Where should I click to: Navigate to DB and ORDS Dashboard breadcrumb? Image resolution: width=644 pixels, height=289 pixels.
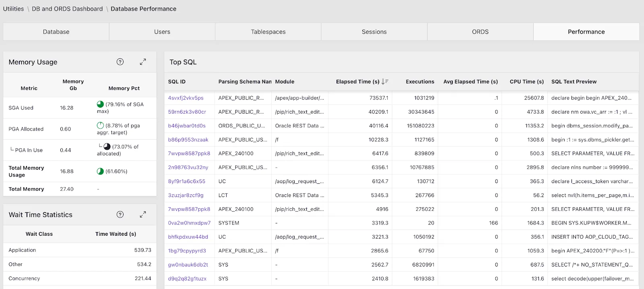pos(67,9)
